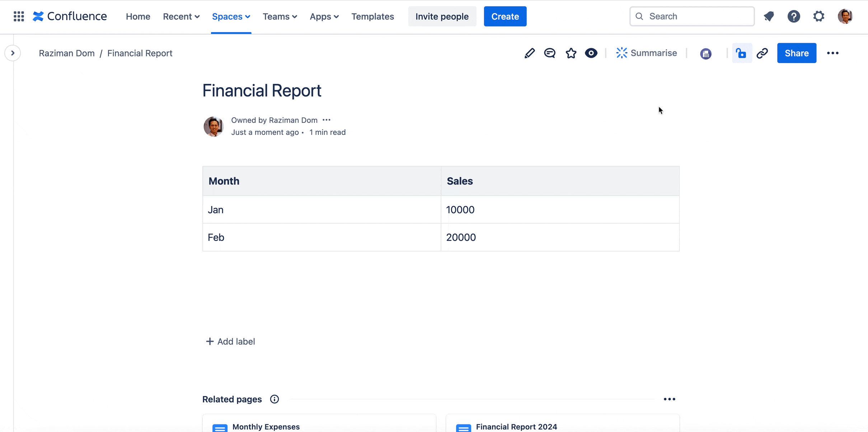Viewport: 868px width, 432px height.
Task: Expand the collapsed left sidebar
Action: pos(13,53)
